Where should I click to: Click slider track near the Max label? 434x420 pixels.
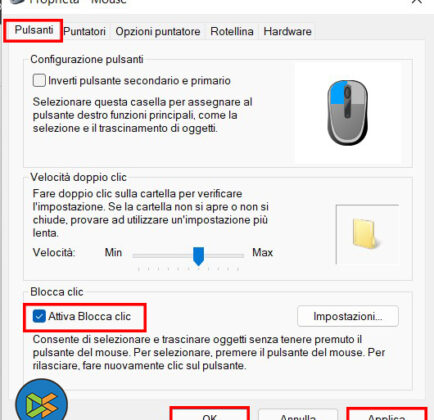pos(237,256)
